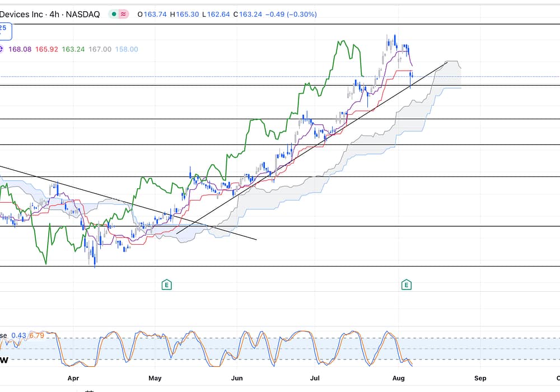Select the purple 168.08 indicator value

[20, 49]
